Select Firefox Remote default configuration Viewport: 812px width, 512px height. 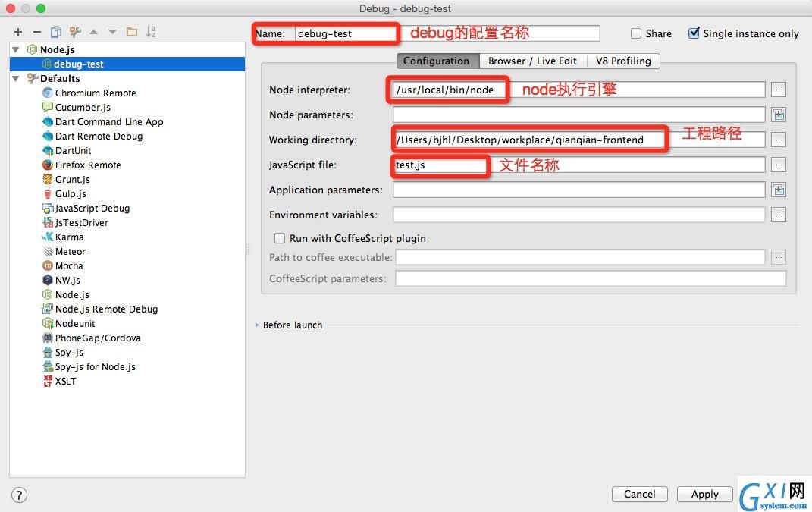point(88,165)
